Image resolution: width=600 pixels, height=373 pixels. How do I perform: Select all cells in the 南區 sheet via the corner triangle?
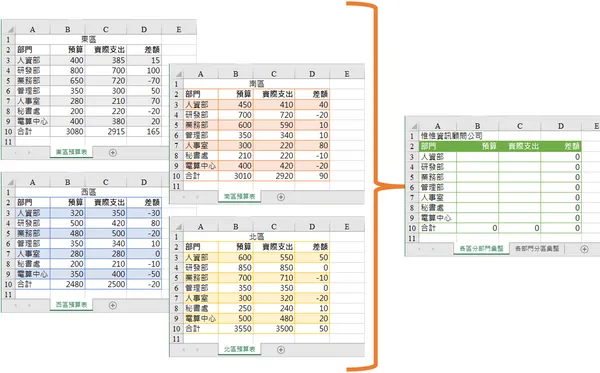point(178,74)
